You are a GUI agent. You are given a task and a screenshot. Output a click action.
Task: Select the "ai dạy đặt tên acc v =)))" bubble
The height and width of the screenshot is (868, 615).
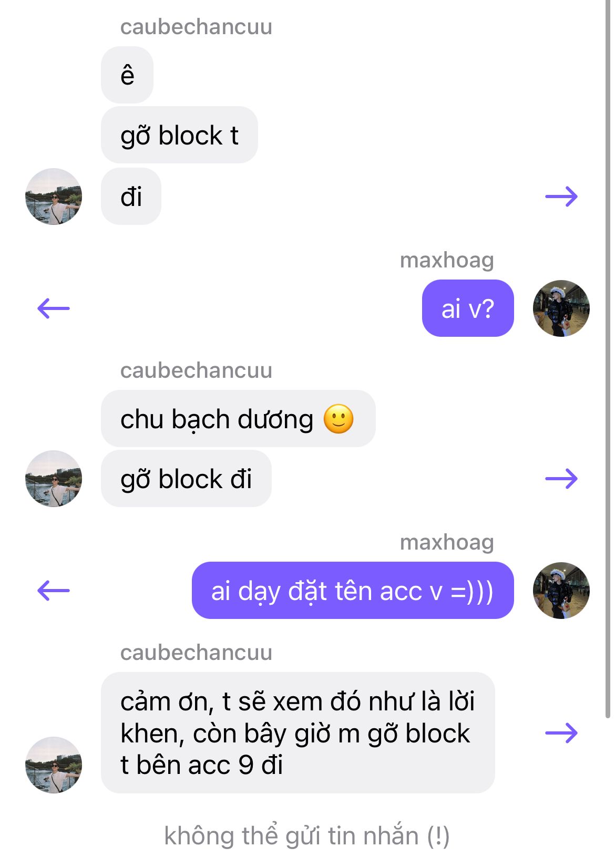pyautogui.click(x=353, y=591)
